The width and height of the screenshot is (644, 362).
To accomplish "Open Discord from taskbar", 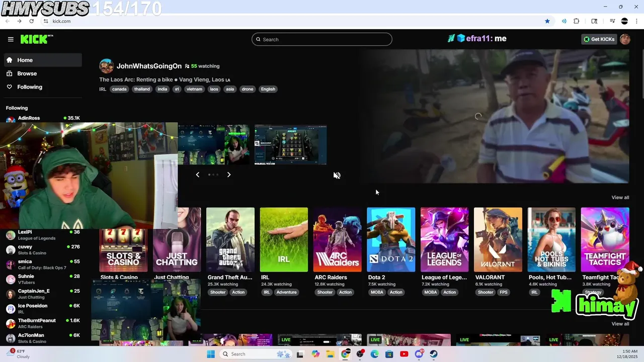I will pyautogui.click(x=419, y=354).
